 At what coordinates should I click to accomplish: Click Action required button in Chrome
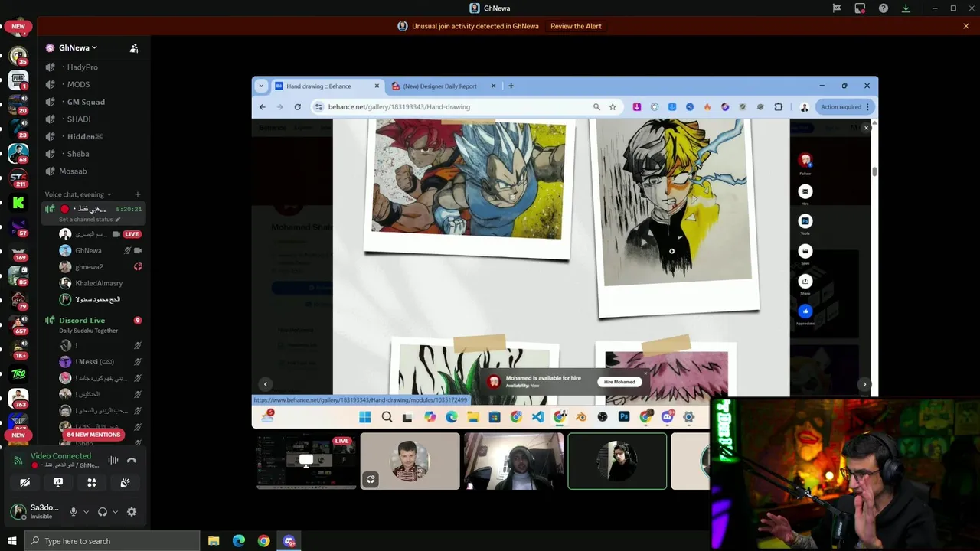tap(845, 107)
